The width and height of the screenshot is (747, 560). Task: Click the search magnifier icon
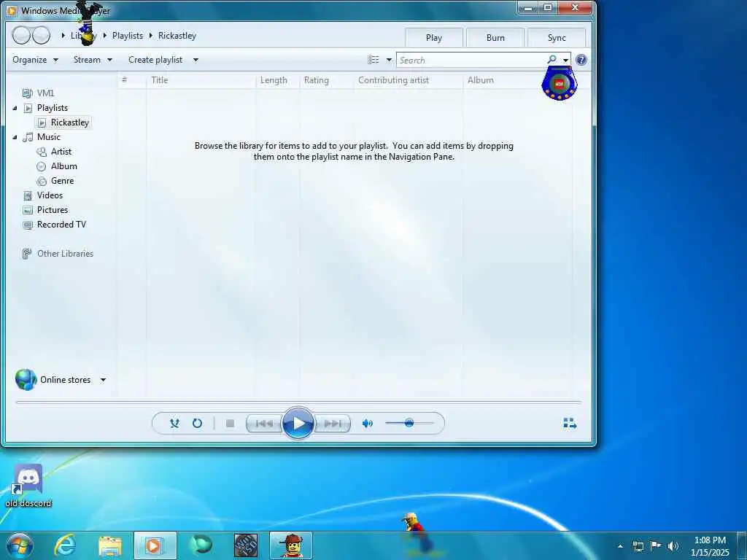pos(551,60)
